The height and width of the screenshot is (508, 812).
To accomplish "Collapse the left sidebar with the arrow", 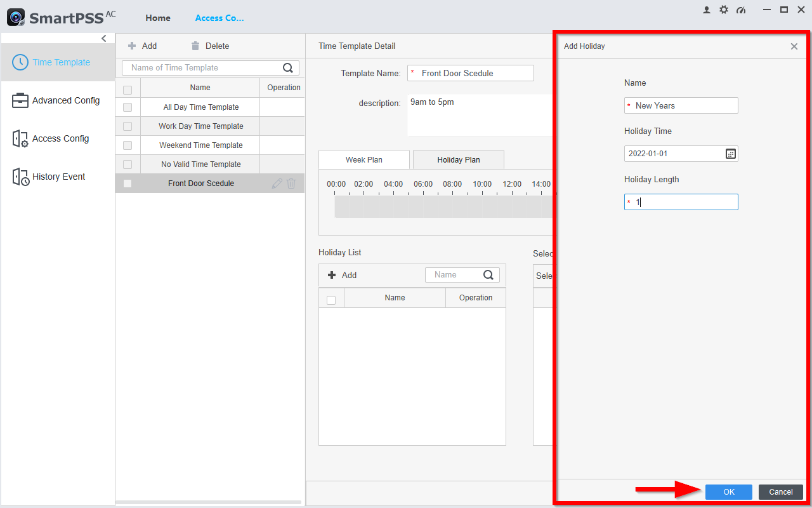I will (104, 39).
